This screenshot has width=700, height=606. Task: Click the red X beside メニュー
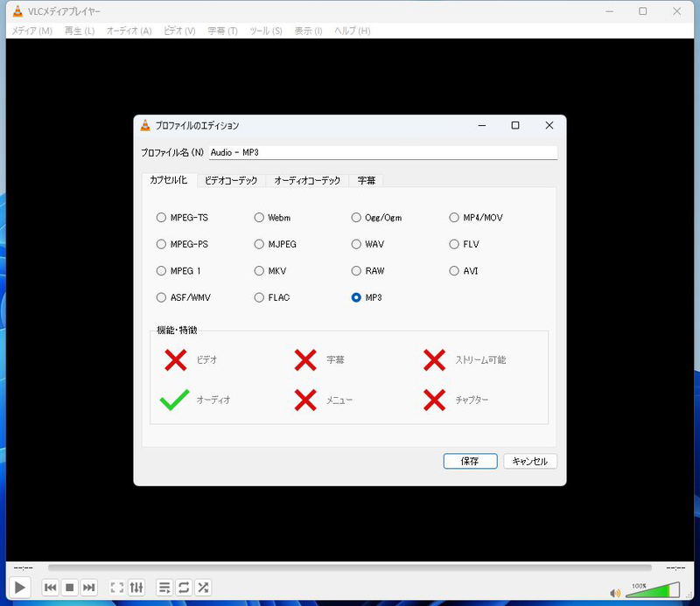tap(305, 400)
